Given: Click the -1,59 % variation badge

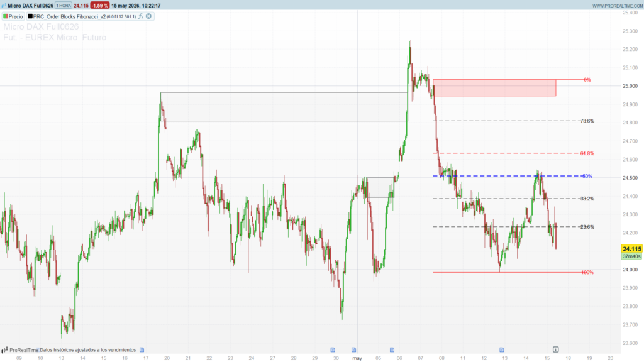Looking at the screenshot, I should tap(100, 6).
